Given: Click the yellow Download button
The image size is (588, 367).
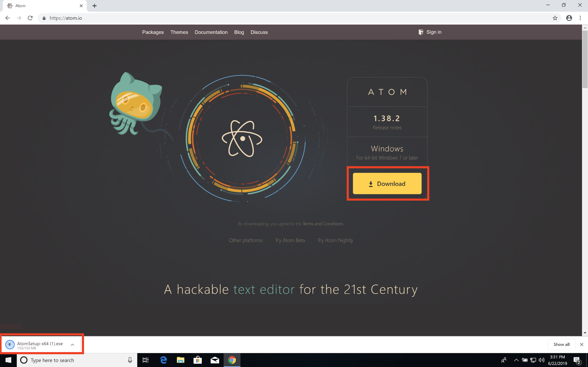Looking at the screenshot, I should click(x=387, y=183).
